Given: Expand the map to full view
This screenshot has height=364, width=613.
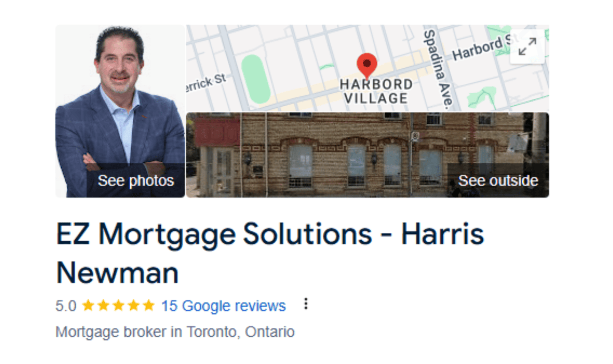Looking at the screenshot, I should click(x=528, y=47).
